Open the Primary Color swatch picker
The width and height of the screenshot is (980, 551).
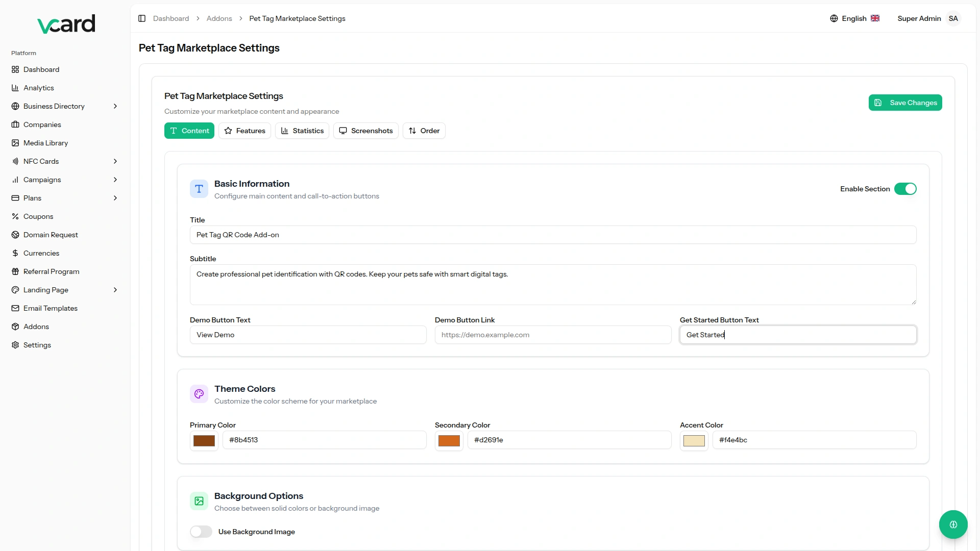tap(204, 440)
